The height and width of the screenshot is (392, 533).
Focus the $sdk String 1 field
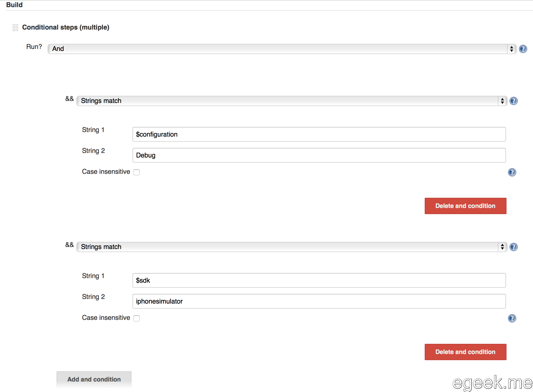(x=319, y=280)
